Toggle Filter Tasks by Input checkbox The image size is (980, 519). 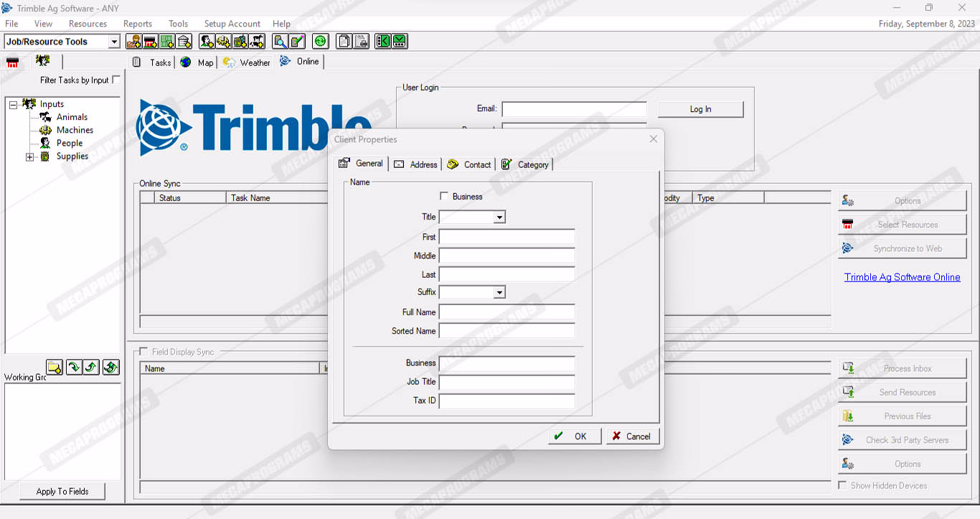[116, 80]
